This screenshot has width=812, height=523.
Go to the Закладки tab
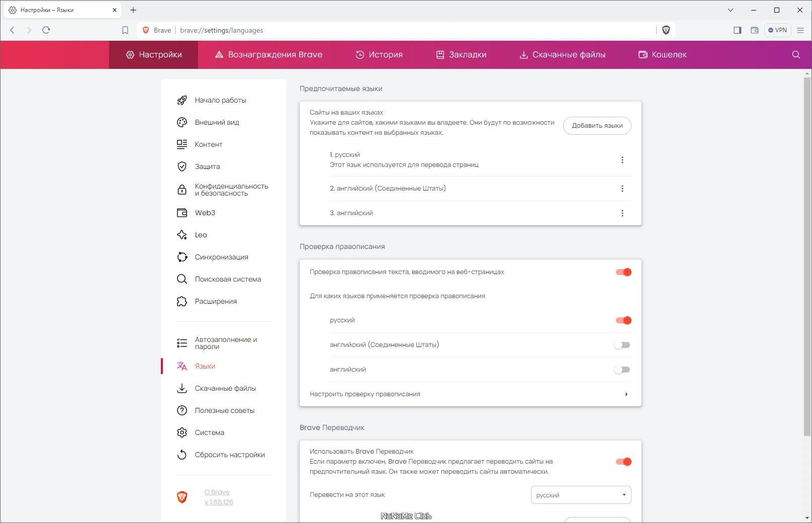coord(461,54)
